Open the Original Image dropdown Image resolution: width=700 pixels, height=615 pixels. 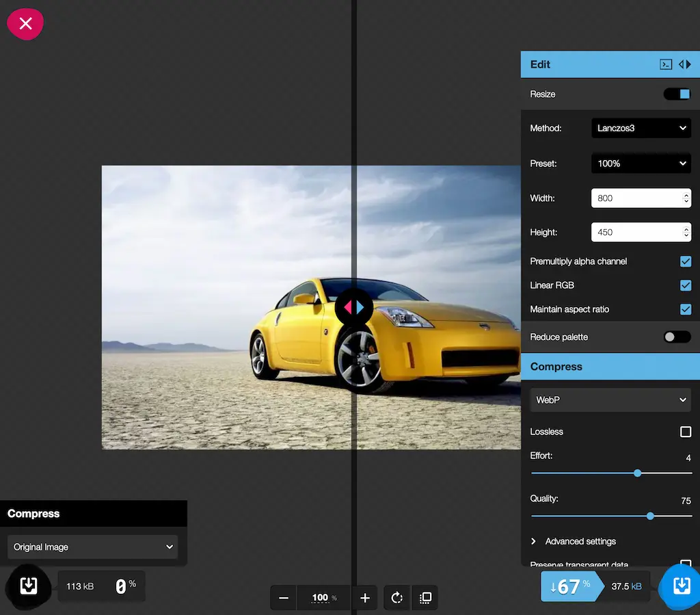click(x=92, y=547)
